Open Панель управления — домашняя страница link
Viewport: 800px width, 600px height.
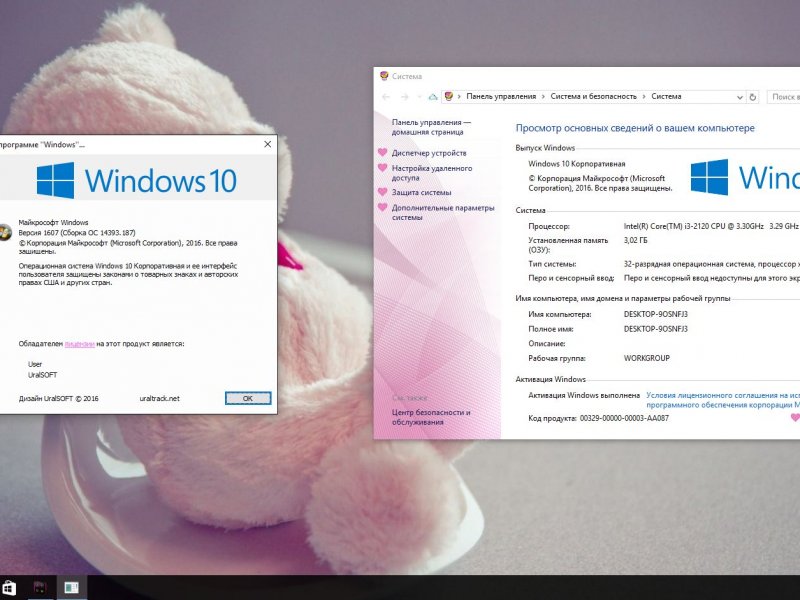click(432, 127)
